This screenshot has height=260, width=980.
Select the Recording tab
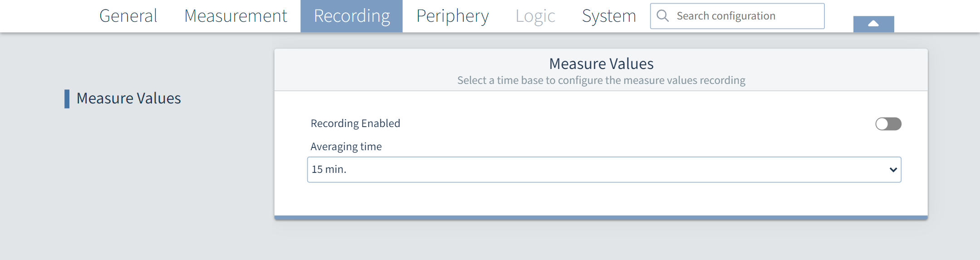click(x=352, y=16)
